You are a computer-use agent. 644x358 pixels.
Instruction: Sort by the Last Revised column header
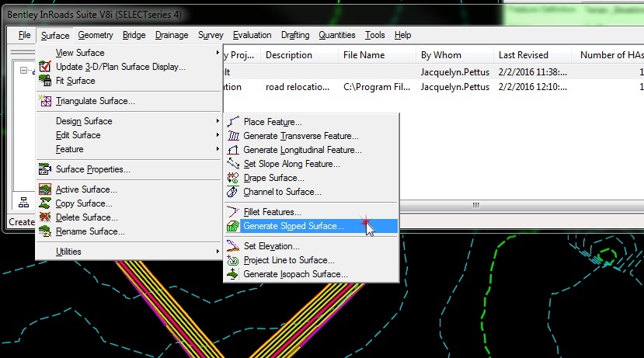[x=532, y=55]
